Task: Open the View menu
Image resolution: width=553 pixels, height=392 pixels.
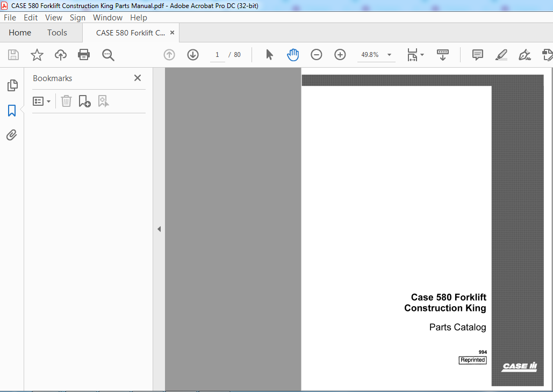Action: [x=54, y=18]
